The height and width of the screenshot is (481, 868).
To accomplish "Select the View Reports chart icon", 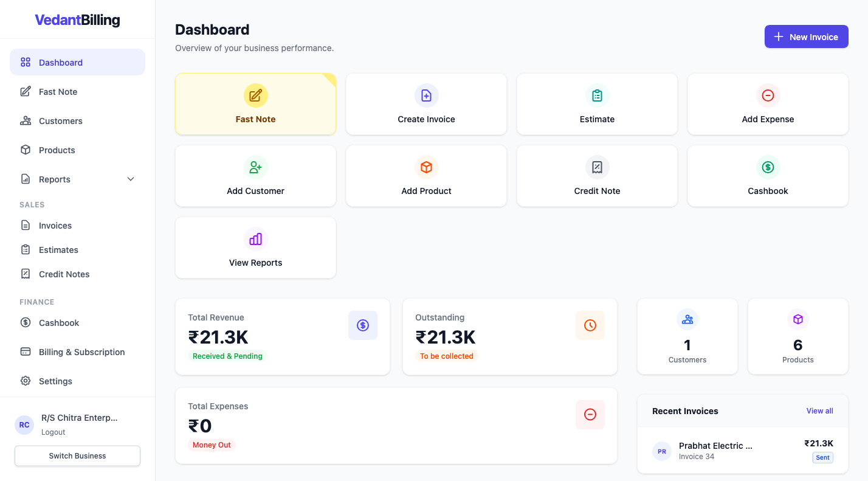I will pyautogui.click(x=255, y=239).
